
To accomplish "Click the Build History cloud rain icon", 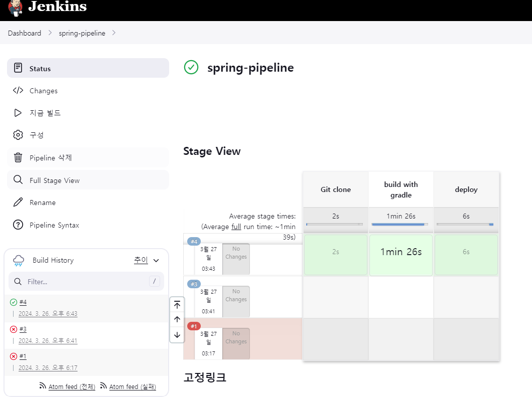I will pyautogui.click(x=19, y=261).
